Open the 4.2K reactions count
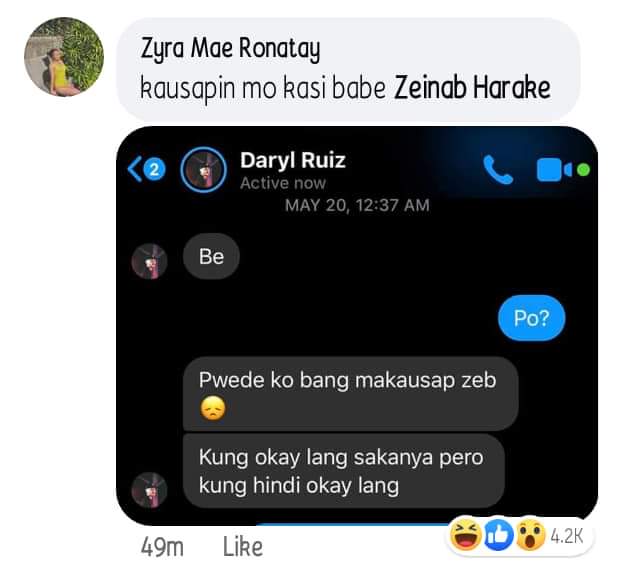623x584 pixels. point(566,536)
